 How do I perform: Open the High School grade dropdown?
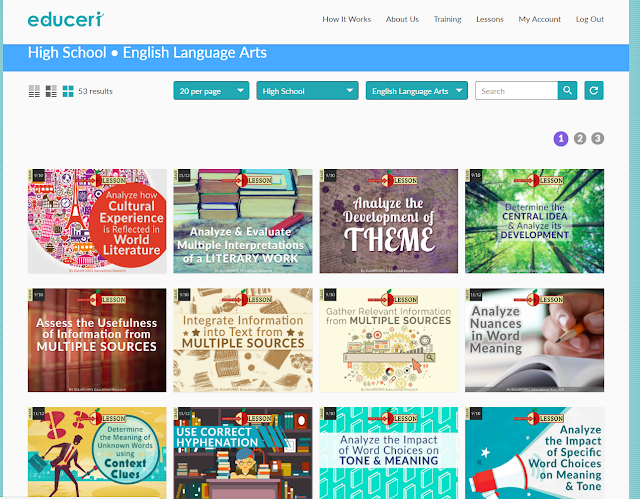coord(307,91)
